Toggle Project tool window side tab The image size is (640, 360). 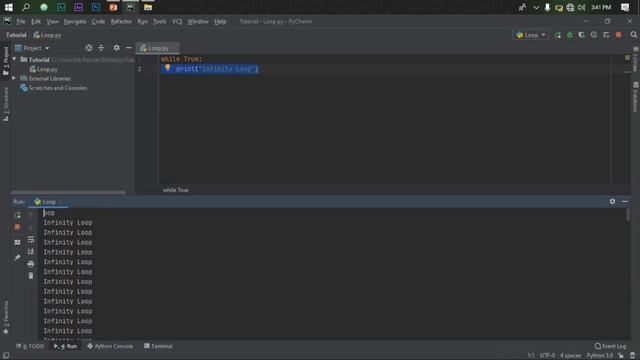(6, 60)
